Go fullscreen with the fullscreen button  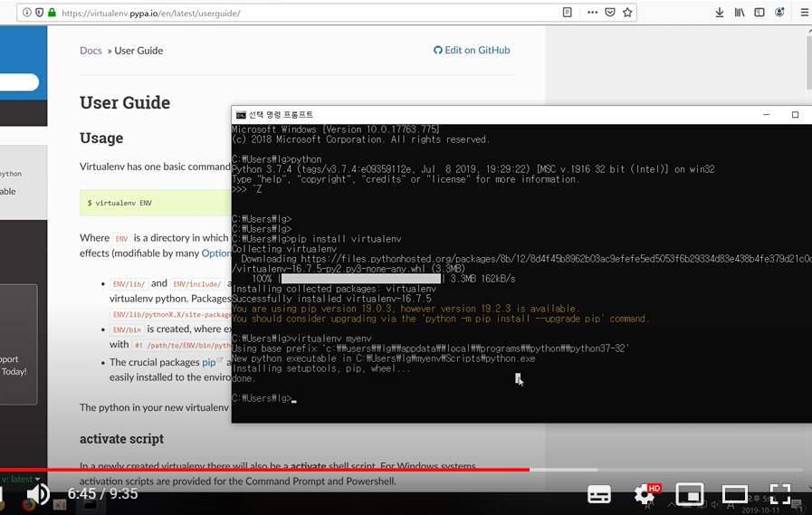pos(780,495)
